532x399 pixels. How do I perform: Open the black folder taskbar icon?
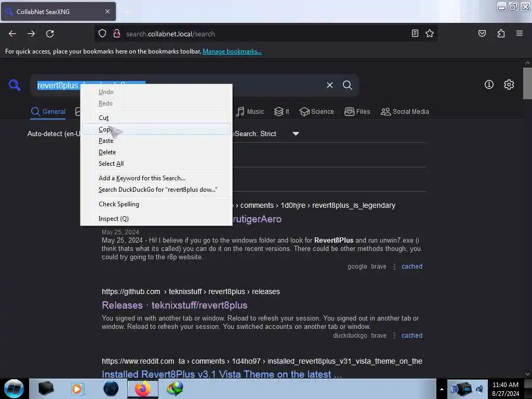click(x=46, y=389)
